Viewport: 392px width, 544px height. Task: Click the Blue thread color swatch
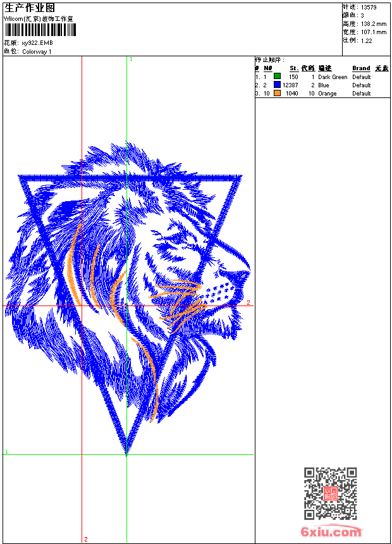pyautogui.click(x=277, y=84)
